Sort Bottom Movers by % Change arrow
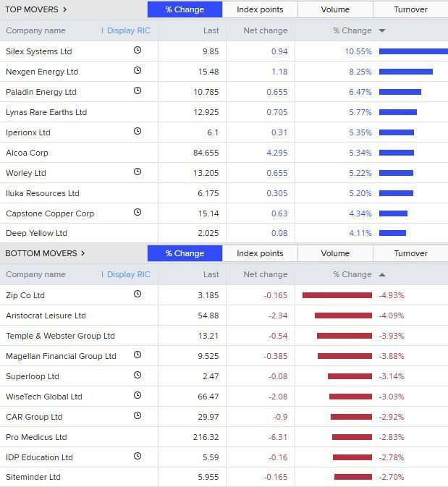The width and height of the screenshot is (448, 487). [382, 274]
